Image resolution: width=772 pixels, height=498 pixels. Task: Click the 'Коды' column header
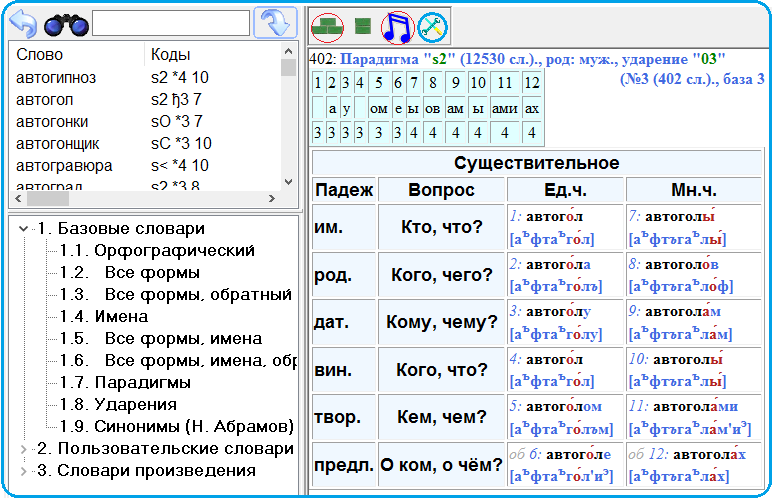[170, 55]
